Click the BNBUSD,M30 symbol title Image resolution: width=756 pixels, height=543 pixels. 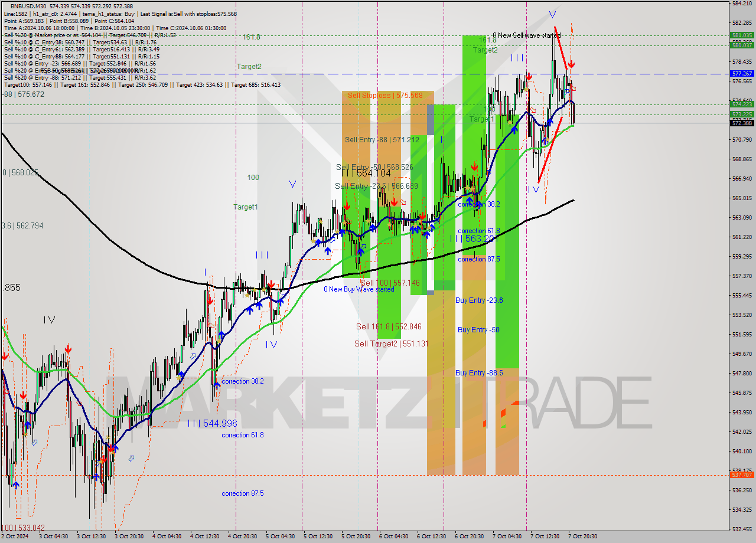29,6
